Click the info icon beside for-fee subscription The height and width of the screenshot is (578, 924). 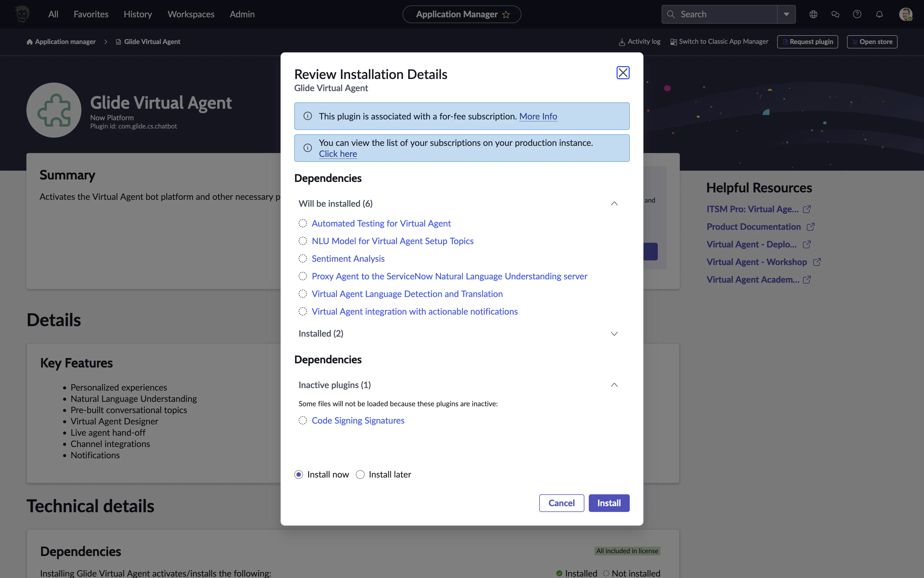[x=307, y=116]
